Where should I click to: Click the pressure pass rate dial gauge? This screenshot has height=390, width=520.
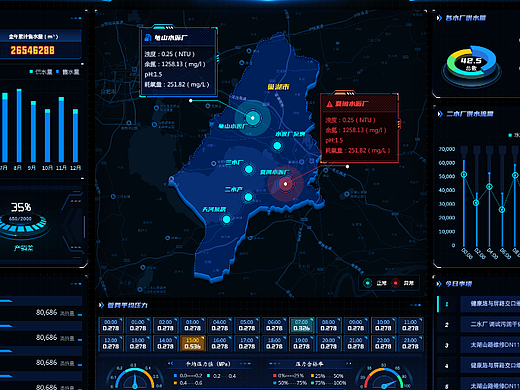coord(384,378)
